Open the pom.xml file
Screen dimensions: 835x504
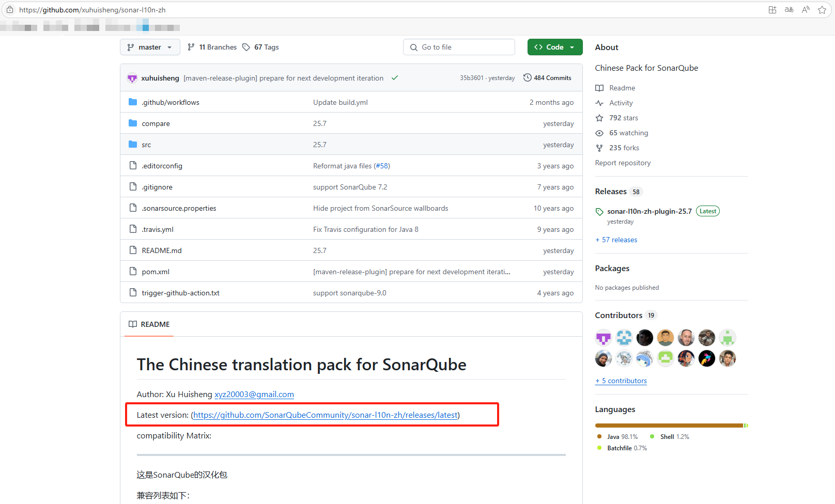(156, 272)
